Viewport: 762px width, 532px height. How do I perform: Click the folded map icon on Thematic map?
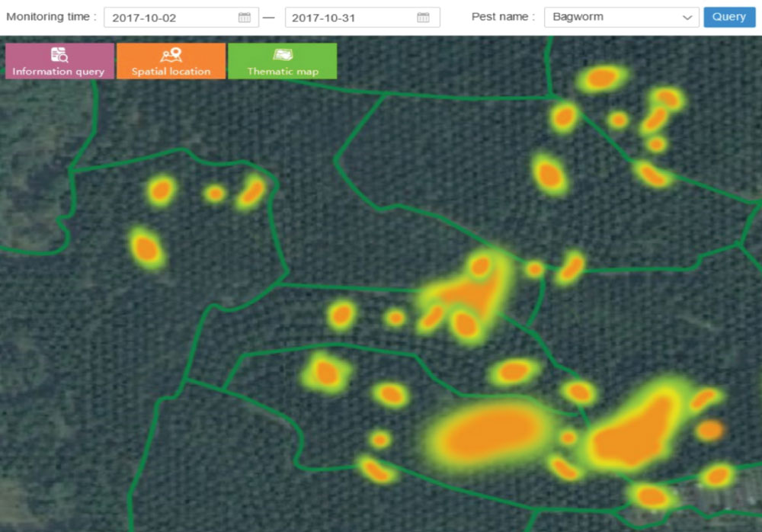pyautogui.click(x=283, y=55)
